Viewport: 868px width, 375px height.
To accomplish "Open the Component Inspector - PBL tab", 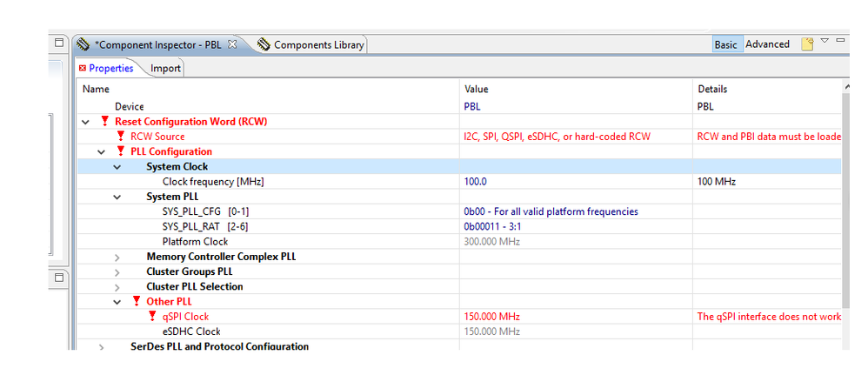I will coord(157,45).
